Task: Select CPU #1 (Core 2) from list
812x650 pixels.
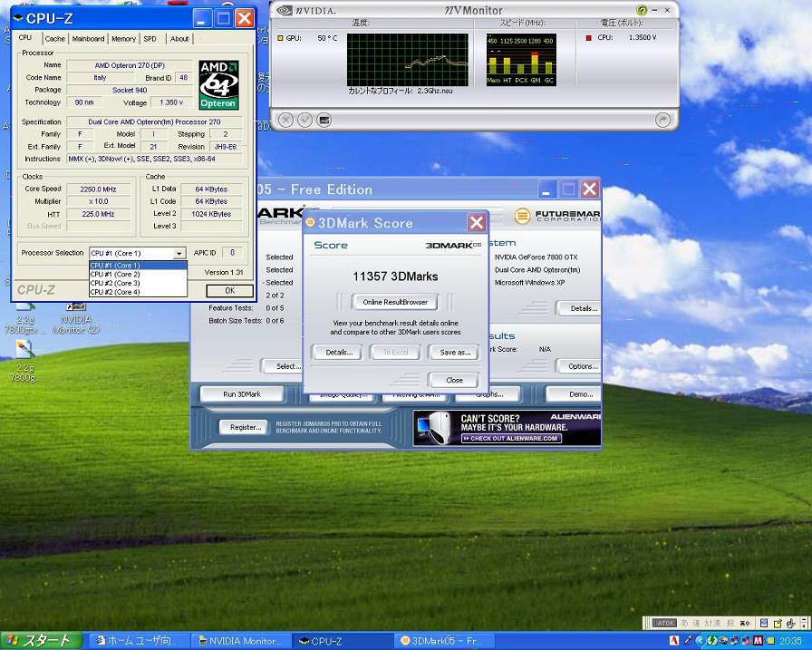Action: [x=138, y=274]
